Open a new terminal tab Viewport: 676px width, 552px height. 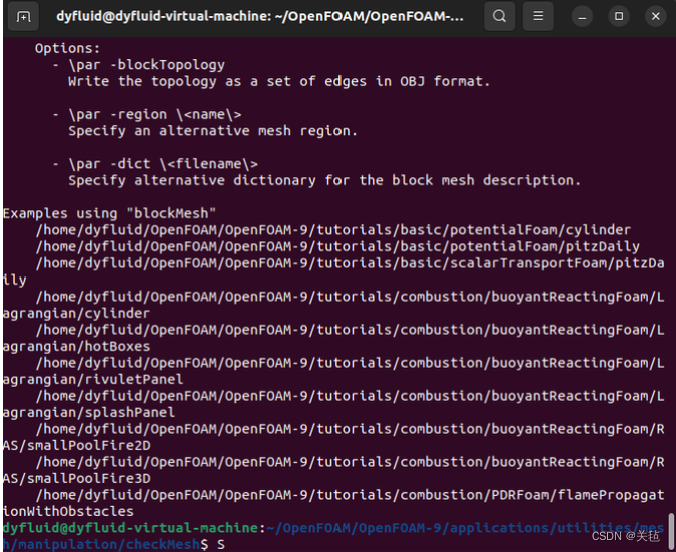pos(23,16)
